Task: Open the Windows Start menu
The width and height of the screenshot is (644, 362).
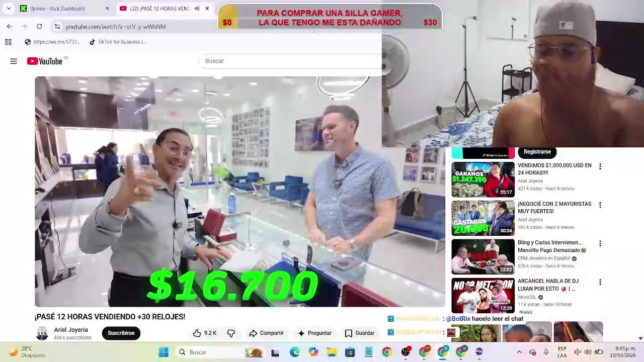Action: [164, 352]
